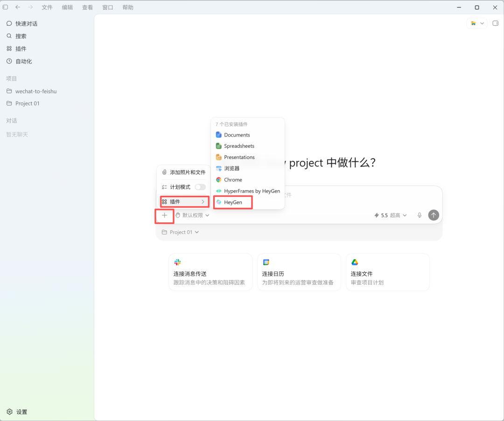
Task: Click the plus button in composer
Action: pyautogui.click(x=165, y=215)
